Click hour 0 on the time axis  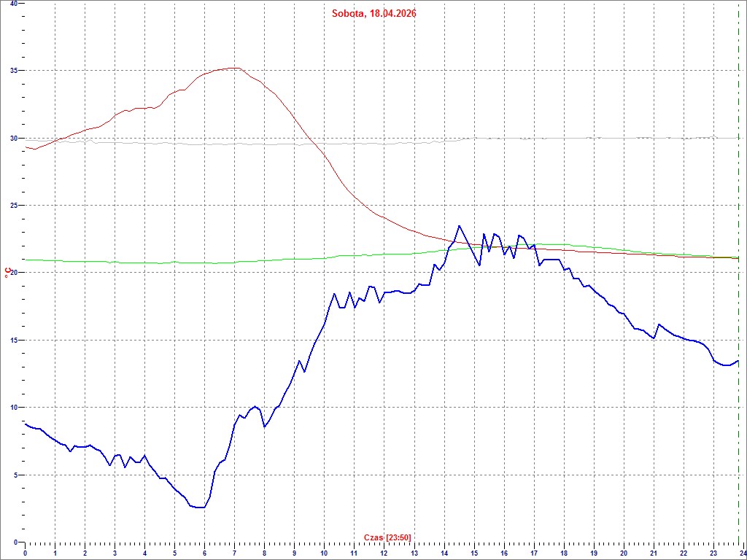26,553
